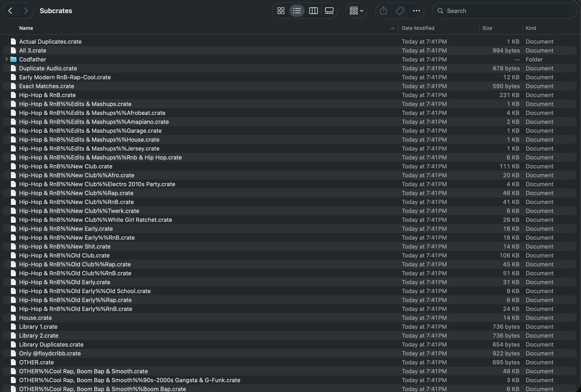Select OTHER.crate document icon

coord(13,362)
